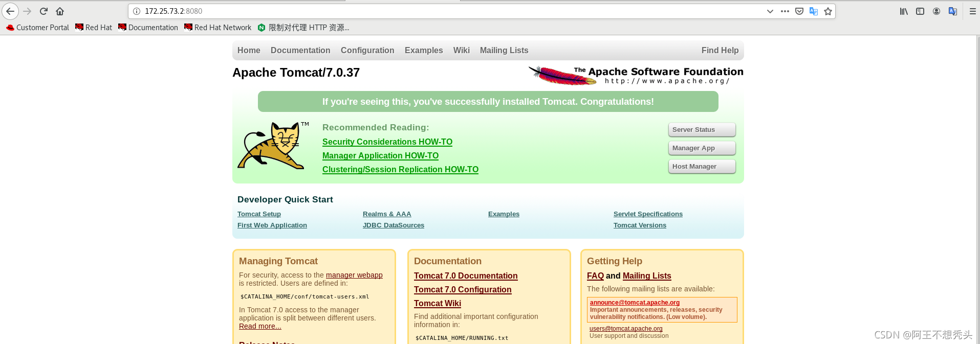This screenshot has width=980, height=344.
Task: Open the Servlet Specifications link
Action: coord(648,214)
